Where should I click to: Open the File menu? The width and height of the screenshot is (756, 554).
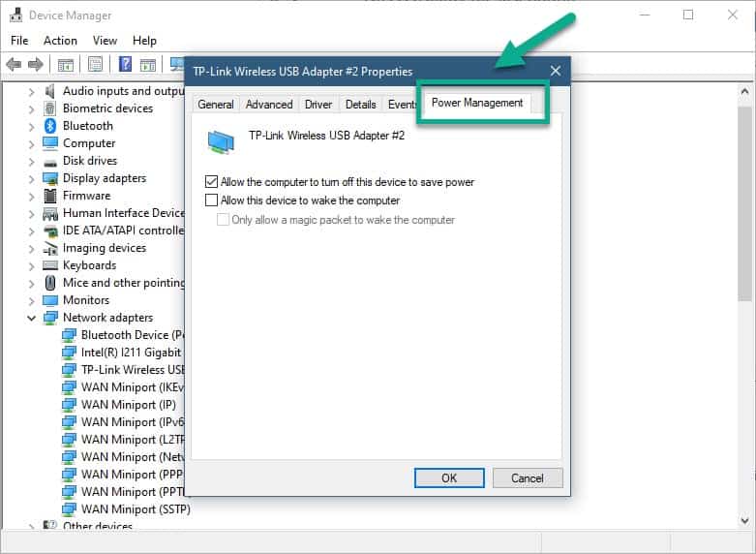(x=19, y=41)
